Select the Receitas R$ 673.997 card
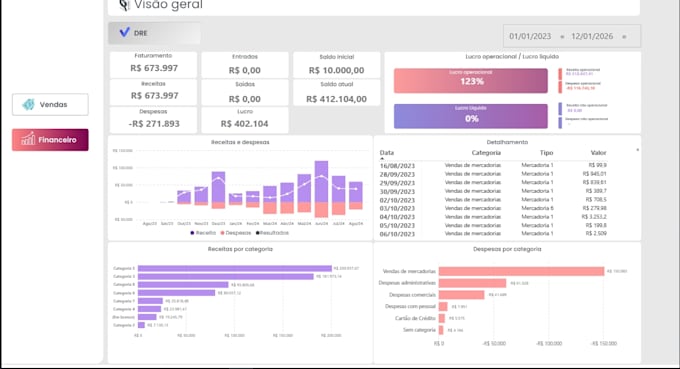Viewport: 680px width, 369px height. (154, 92)
